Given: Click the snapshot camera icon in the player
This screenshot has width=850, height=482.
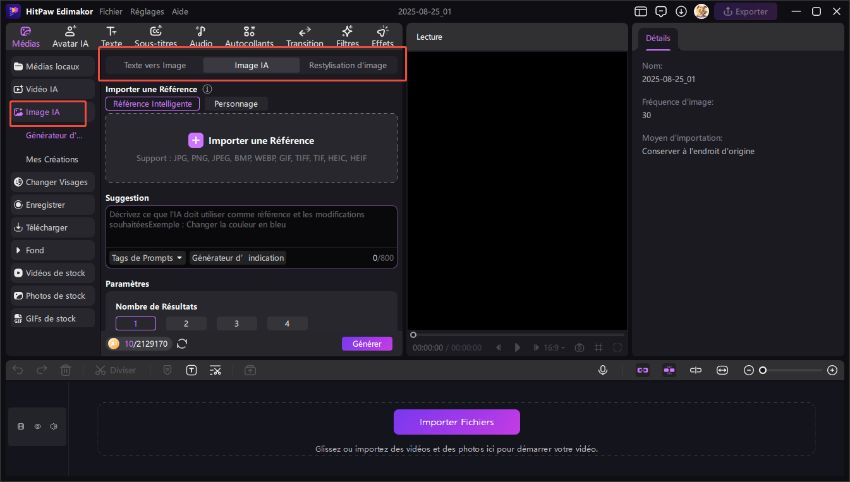Looking at the screenshot, I should pyautogui.click(x=579, y=348).
